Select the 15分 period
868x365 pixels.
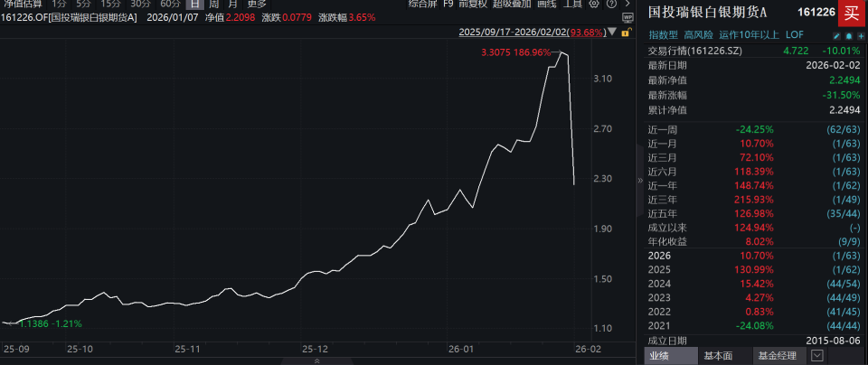(x=110, y=4)
